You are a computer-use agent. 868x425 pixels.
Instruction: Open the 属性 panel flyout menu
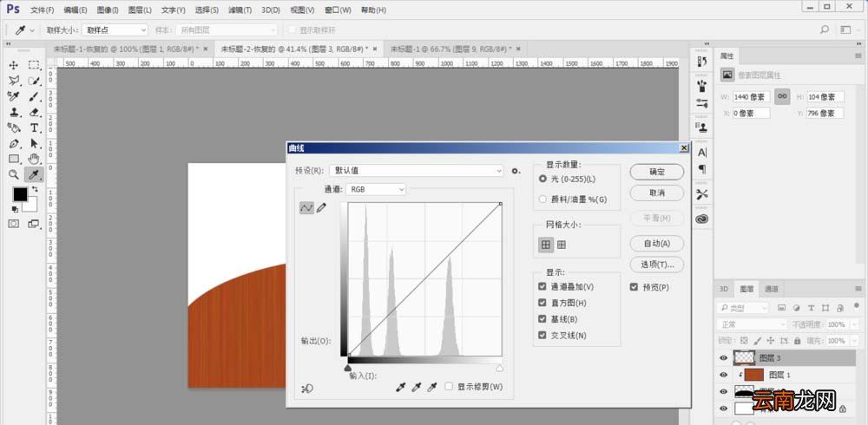pyautogui.click(x=858, y=56)
